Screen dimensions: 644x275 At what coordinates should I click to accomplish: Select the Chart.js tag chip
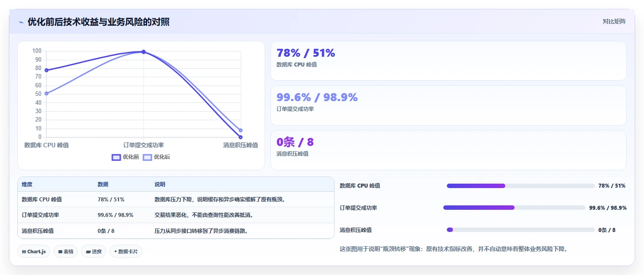(x=34, y=251)
